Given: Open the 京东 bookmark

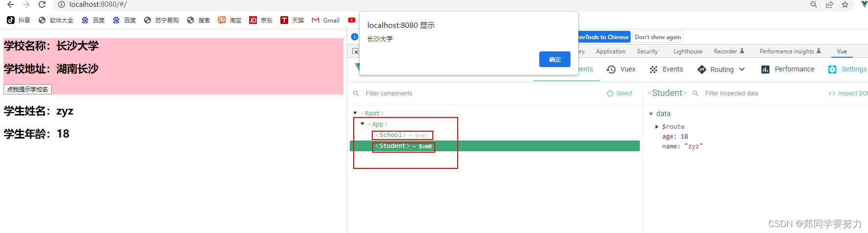Looking at the screenshot, I should click(261, 20).
